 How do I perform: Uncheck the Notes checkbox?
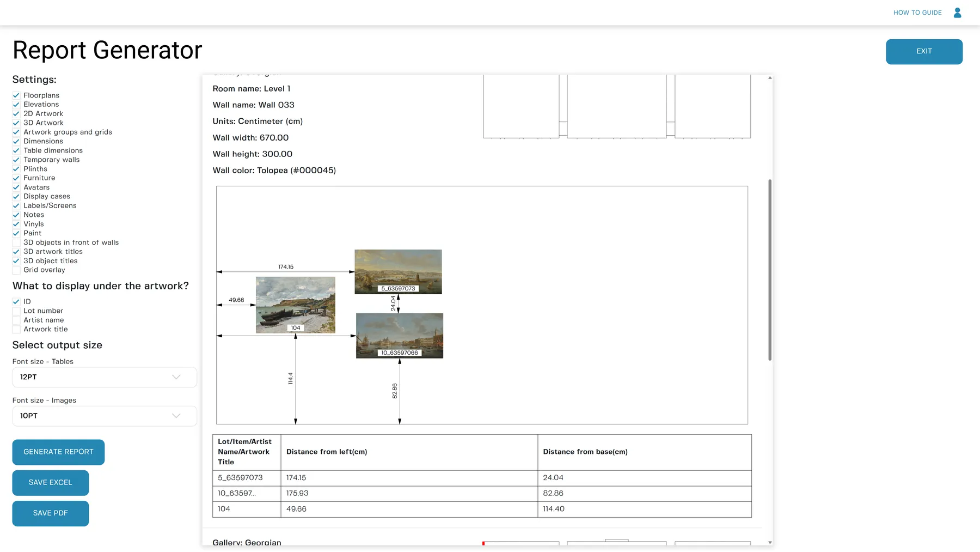[16, 215]
